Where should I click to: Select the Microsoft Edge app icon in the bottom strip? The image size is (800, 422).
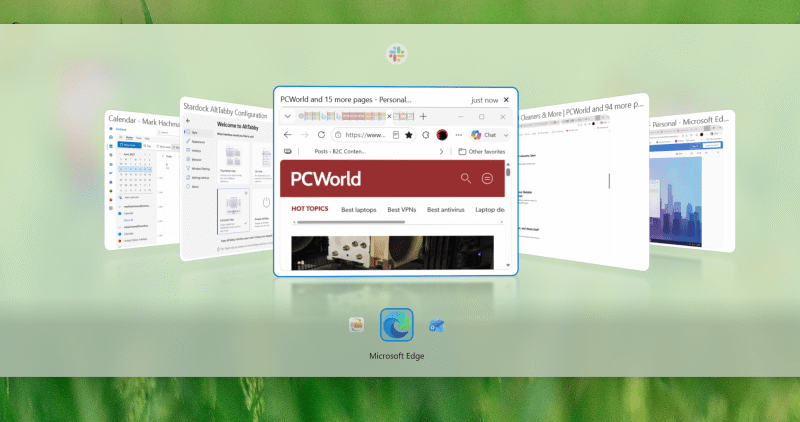point(396,325)
